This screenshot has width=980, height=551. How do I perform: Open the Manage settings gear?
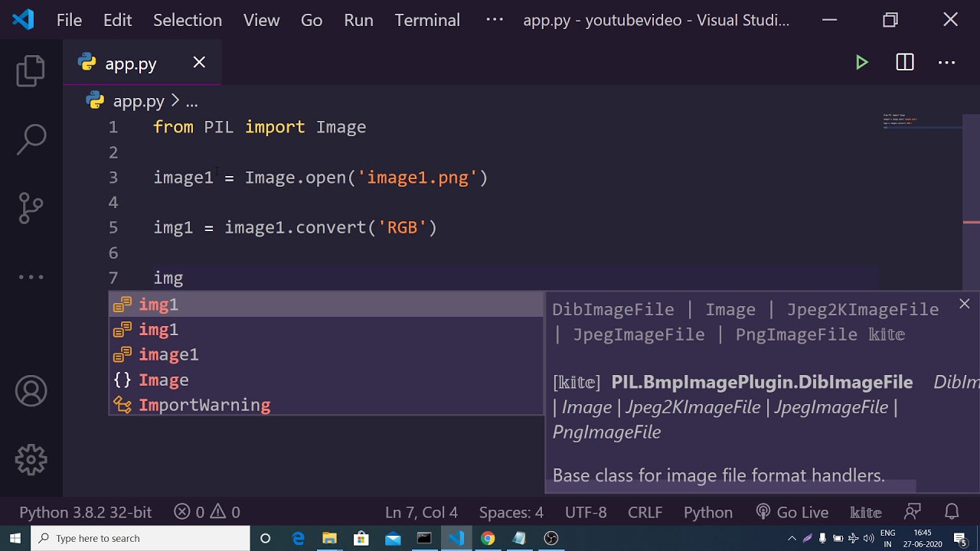click(x=31, y=460)
